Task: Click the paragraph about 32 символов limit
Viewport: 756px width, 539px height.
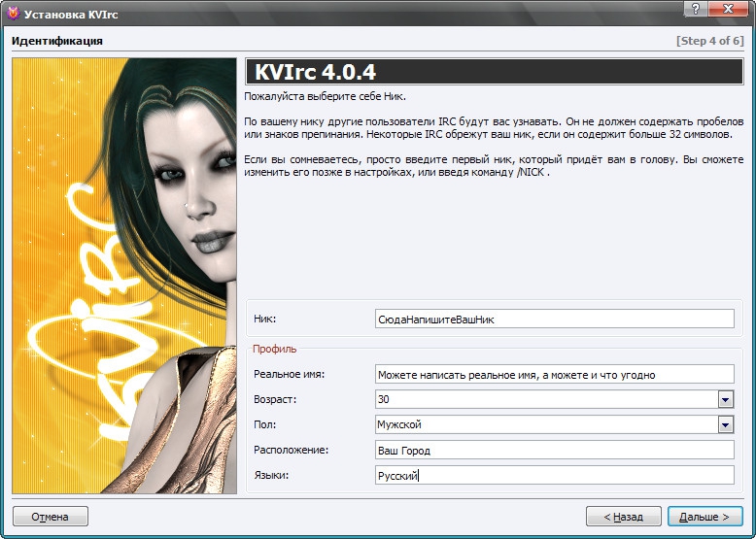Action: (494, 127)
